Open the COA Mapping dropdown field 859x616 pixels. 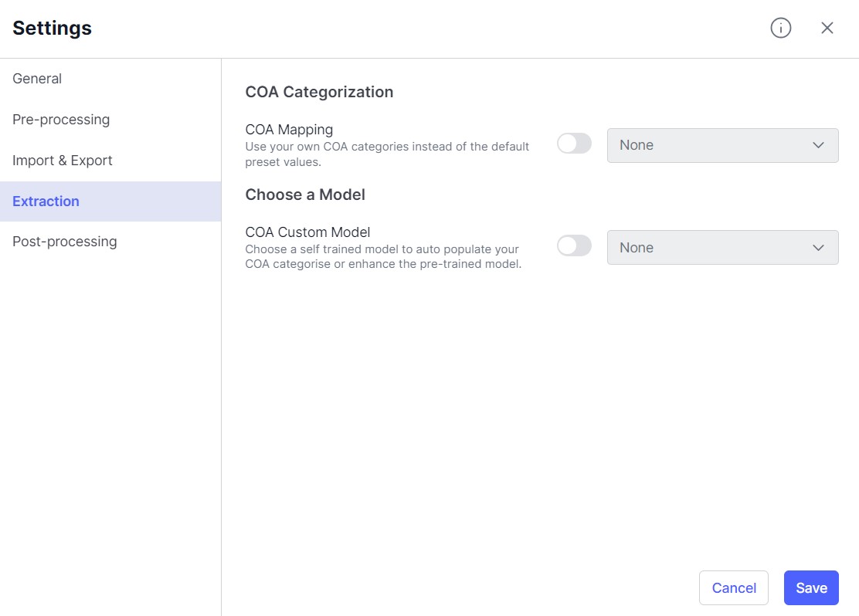tap(711, 145)
